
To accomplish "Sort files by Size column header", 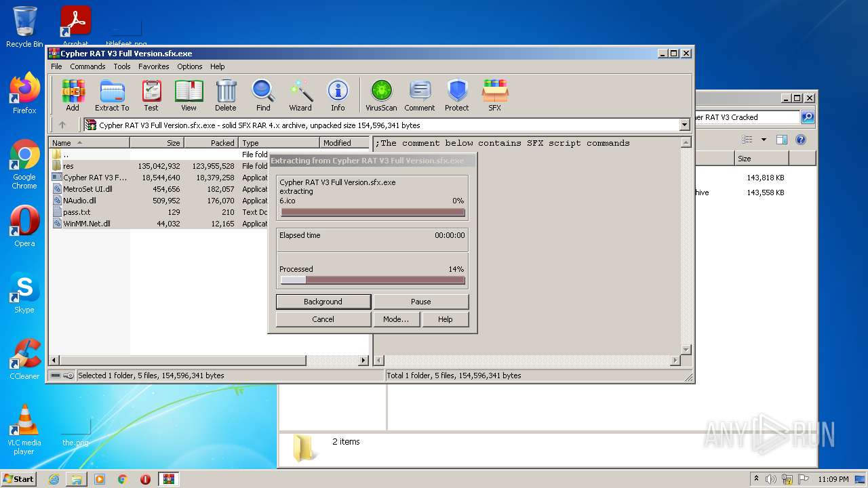I will pos(157,143).
